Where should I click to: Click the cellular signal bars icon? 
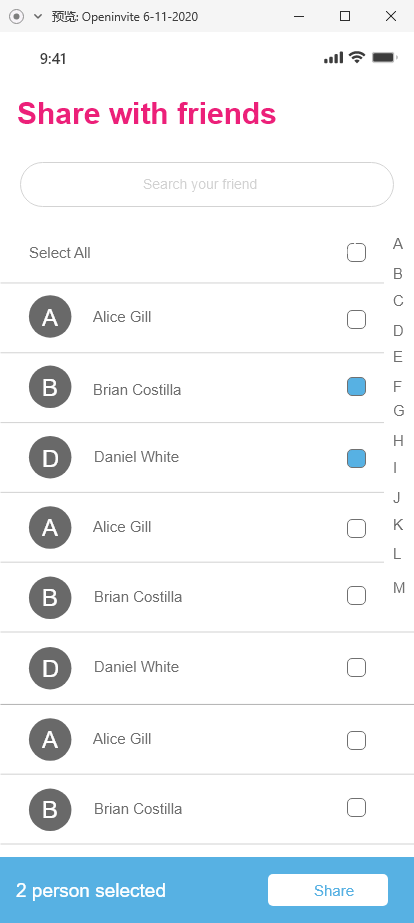coord(333,58)
